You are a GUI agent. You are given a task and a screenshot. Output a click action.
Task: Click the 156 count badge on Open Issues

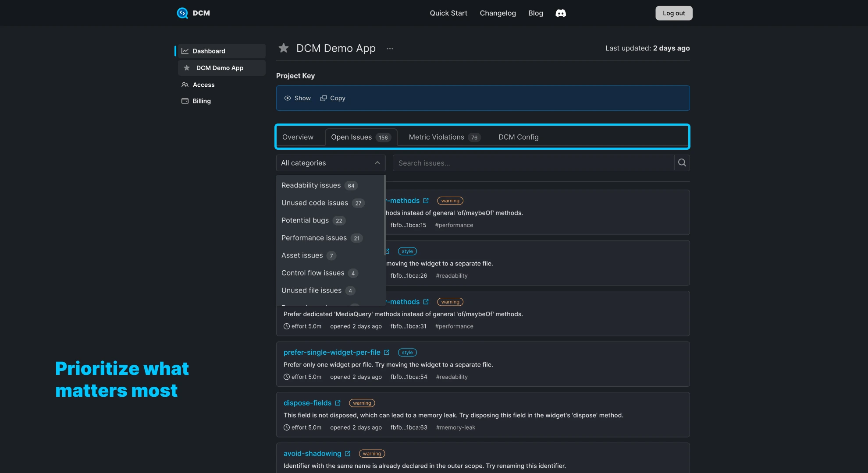click(383, 138)
